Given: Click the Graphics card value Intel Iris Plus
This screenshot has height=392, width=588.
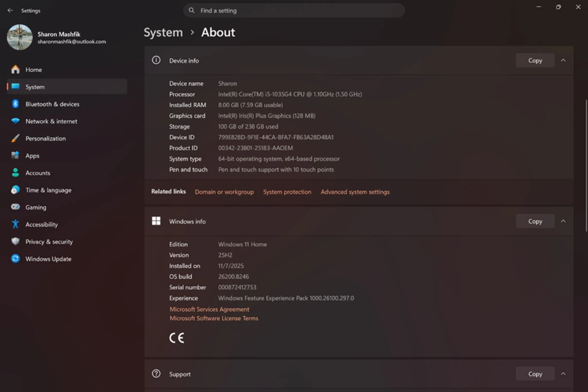Looking at the screenshot, I should 267,116.
